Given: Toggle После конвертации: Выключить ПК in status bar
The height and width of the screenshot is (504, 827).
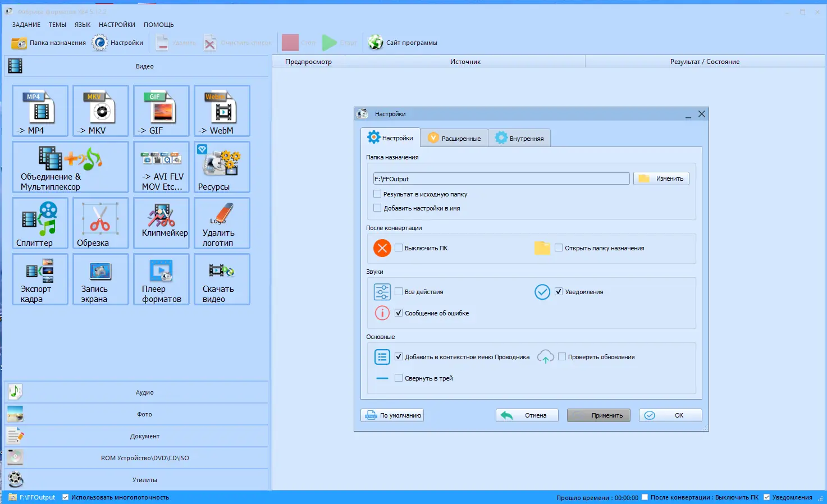Looking at the screenshot, I should coord(645,497).
